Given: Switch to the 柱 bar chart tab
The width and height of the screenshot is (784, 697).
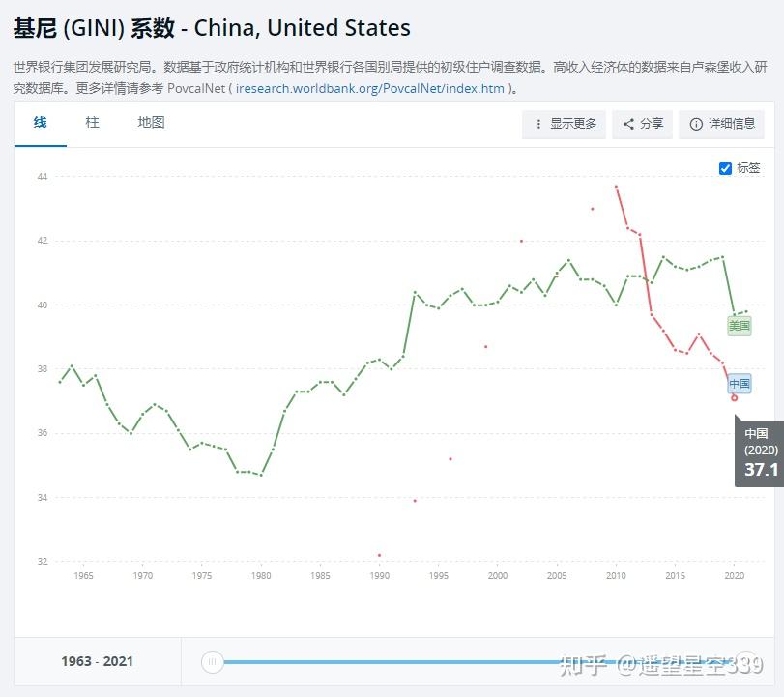Looking at the screenshot, I should coord(92,123).
